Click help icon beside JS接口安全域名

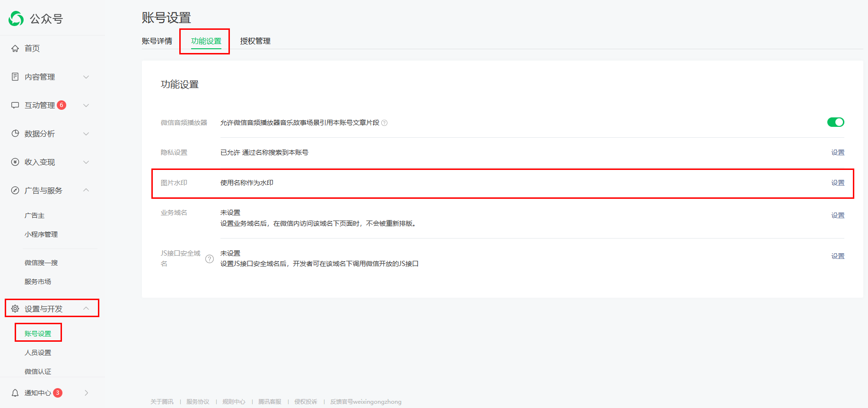210,259
